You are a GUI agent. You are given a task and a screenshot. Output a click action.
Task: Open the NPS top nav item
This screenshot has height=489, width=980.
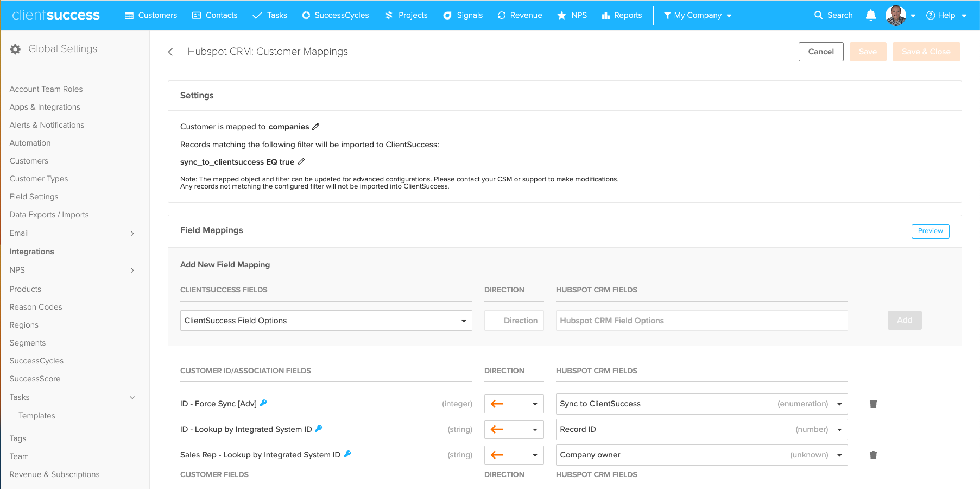(572, 15)
